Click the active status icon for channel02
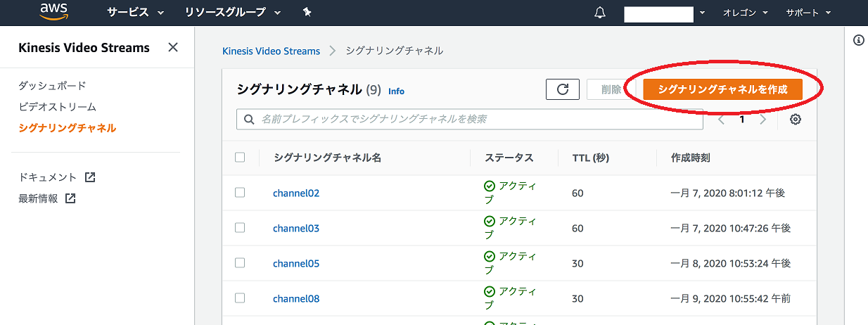 (x=490, y=186)
